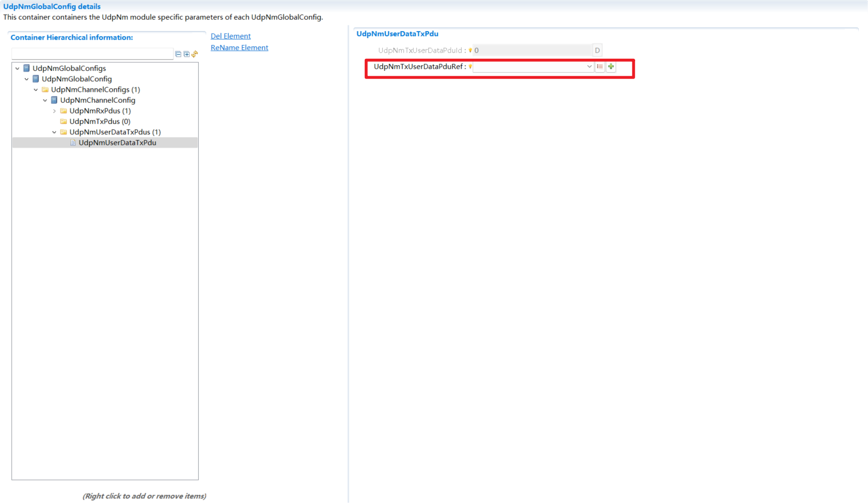The width and height of the screenshot is (868, 504).
Task: Select the UdpNmTxPdus (0) tree item
Action: [x=100, y=122]
